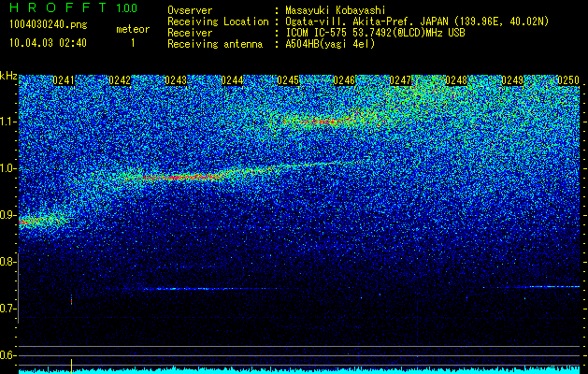
Task: Click the 0241 time marker
Action: 64,80
